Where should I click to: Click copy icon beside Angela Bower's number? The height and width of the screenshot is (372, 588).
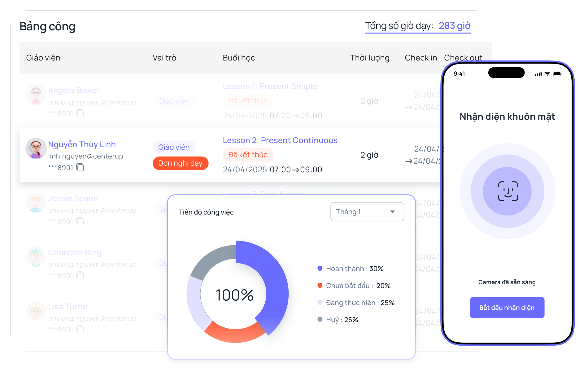(80, 113)
